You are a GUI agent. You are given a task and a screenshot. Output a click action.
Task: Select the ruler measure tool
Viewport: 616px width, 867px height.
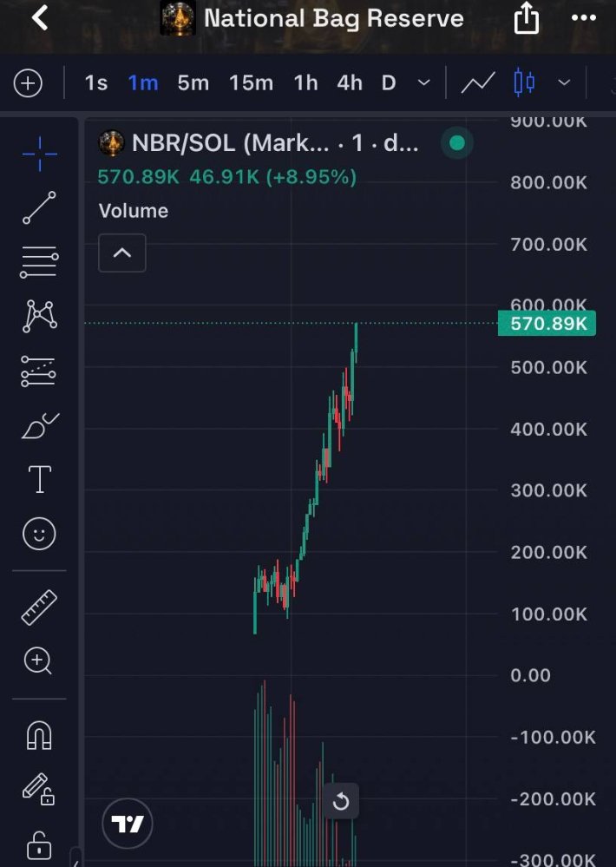(x=39, y=608)
